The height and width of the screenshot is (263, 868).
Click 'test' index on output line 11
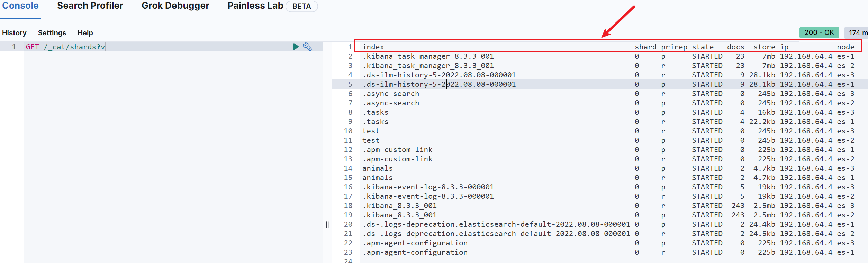pyautogui.click(x=371, y=140)
